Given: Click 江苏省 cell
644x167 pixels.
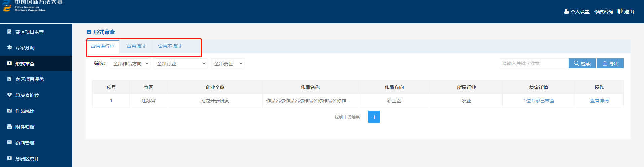Looking at the screenshot, I should (148, 101).
